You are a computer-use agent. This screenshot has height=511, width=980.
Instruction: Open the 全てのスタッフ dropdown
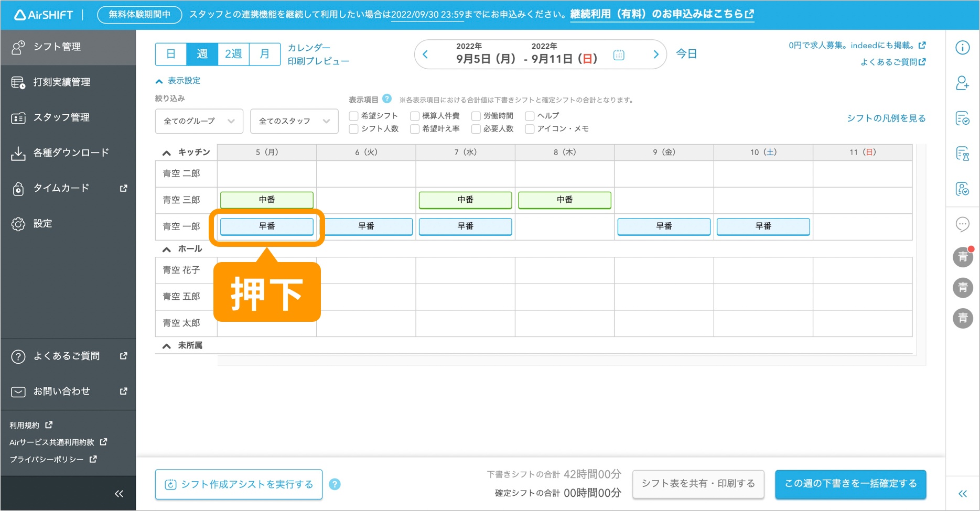point(294,121)
